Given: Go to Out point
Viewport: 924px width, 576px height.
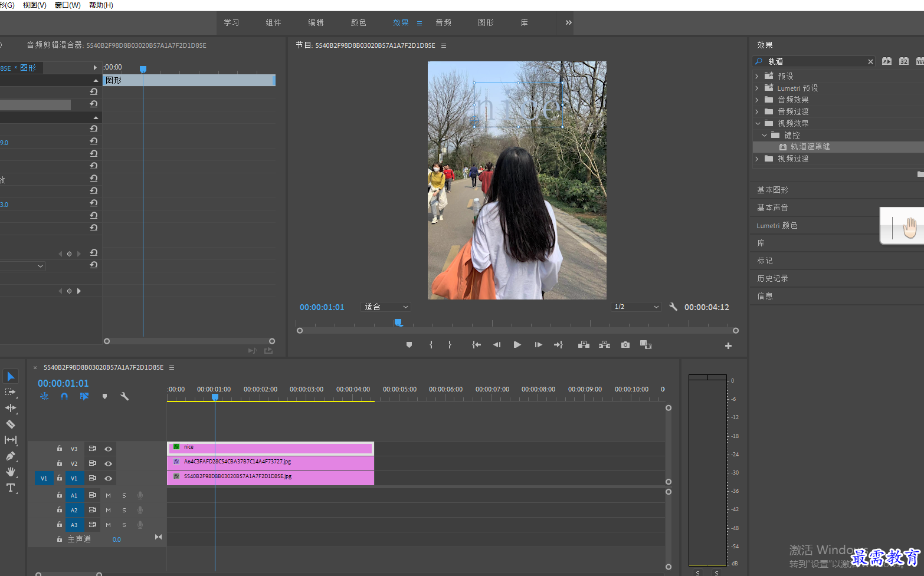Looking at the screenshot, I should 558,345.
